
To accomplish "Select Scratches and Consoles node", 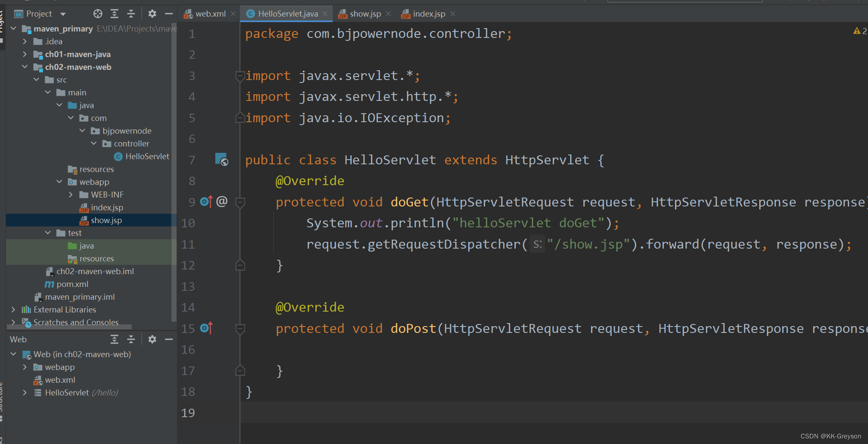I will pyautogui.click(x=76, y=322).
